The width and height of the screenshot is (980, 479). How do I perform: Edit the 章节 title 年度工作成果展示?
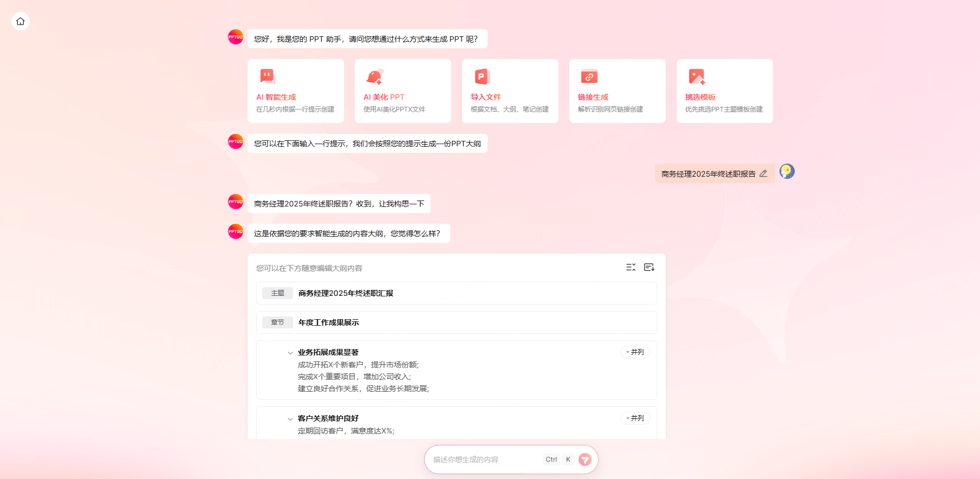tap(329, 322)
